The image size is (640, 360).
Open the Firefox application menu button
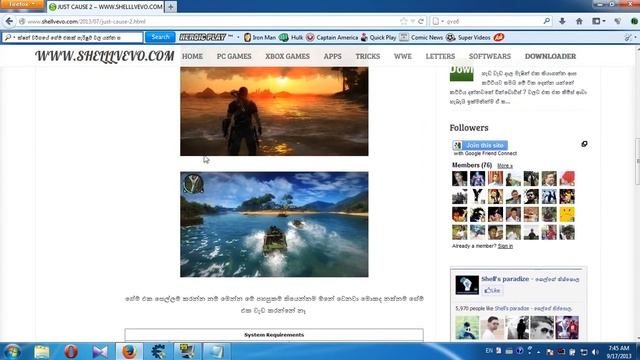pos(22,4)
